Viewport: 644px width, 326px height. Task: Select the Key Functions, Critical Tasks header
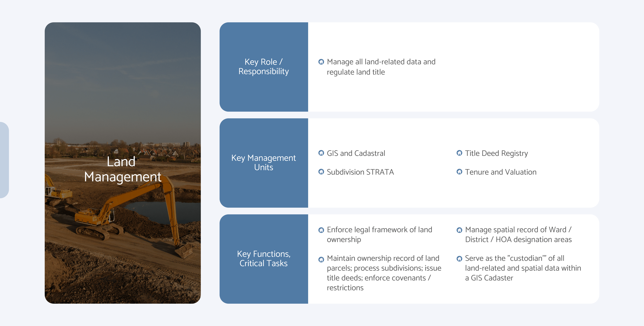coord(264,259)
